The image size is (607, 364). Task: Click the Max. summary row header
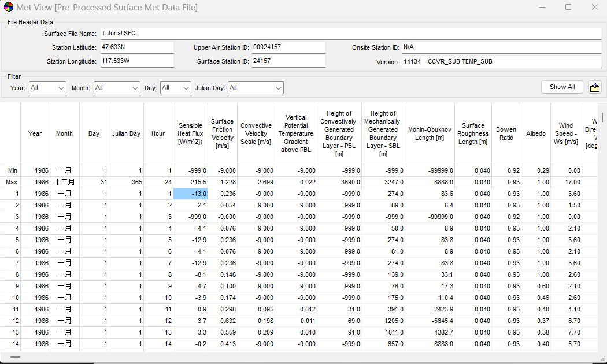(x=10, y=182)
